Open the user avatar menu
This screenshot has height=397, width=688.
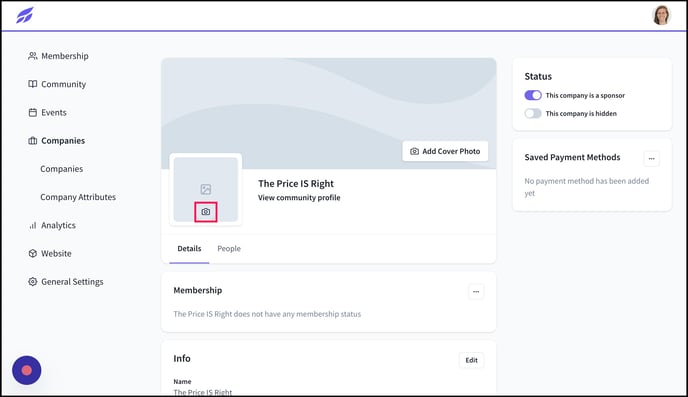pos(661,15)
